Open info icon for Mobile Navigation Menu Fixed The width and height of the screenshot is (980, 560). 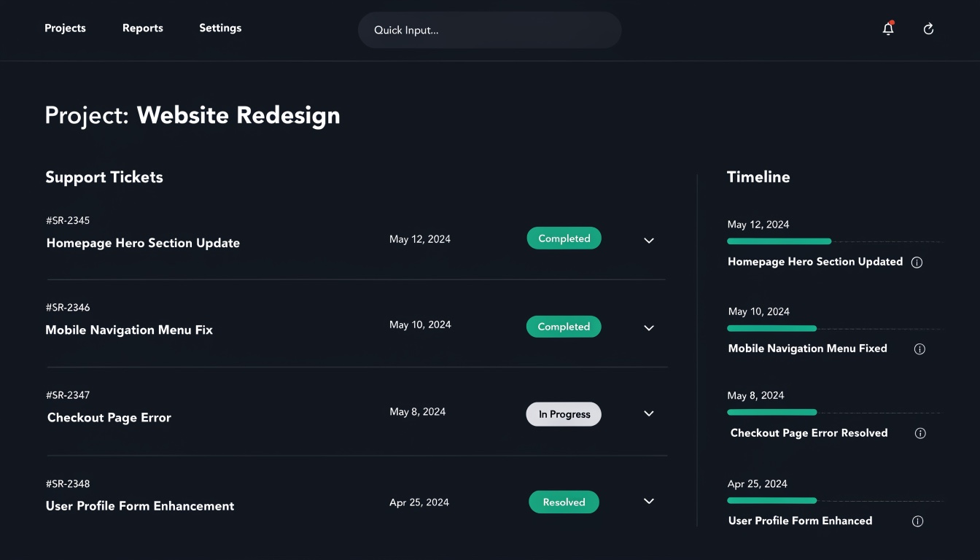[919, 349]
